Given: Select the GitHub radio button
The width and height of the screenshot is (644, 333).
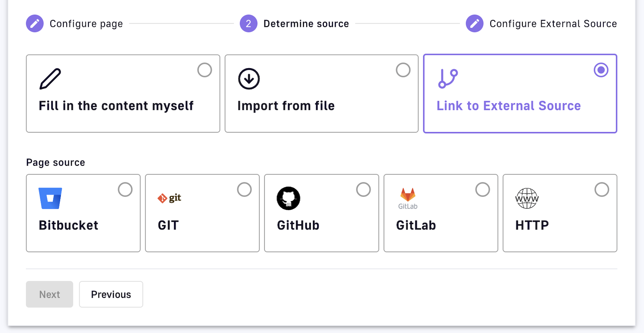Looking at the screenshot, I should (363, 189).
